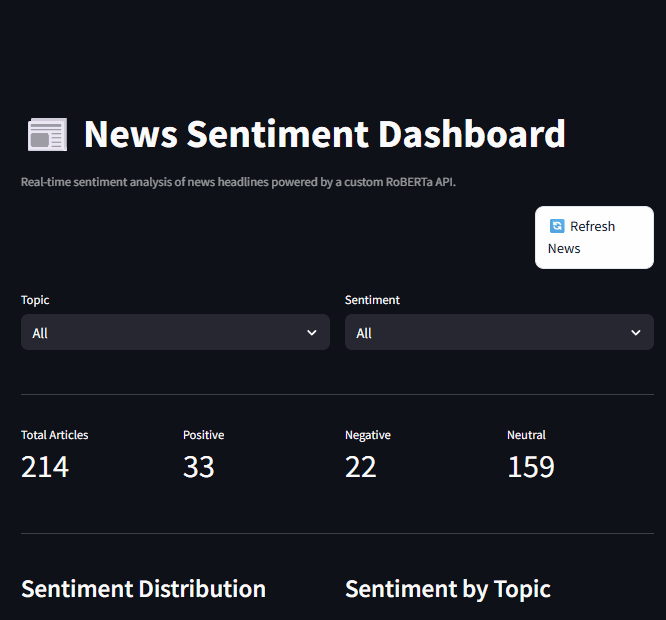
Task: Click the refresh arrows icon on Refresh News
Action: click(x=557, y=226)
